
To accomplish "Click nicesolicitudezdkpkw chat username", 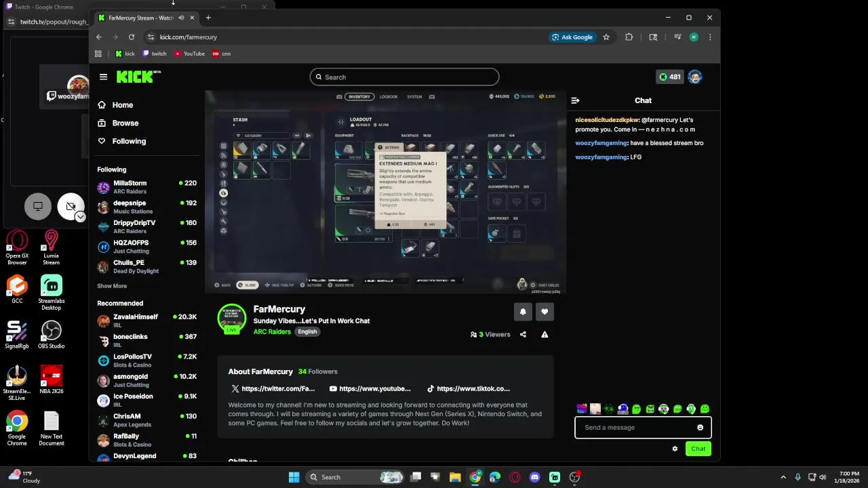I will (x=607, y=120).
